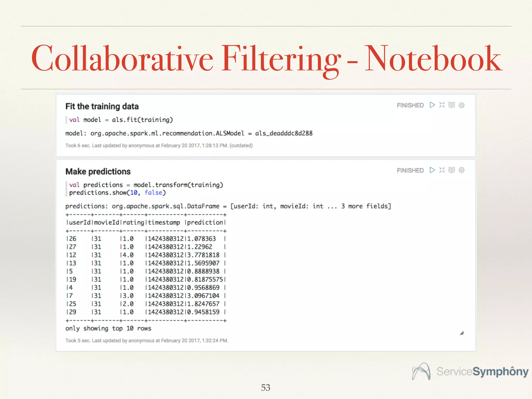Run the 'Fit the training data' paragraph
Viewport: 532px width, 399px height.
432,105
